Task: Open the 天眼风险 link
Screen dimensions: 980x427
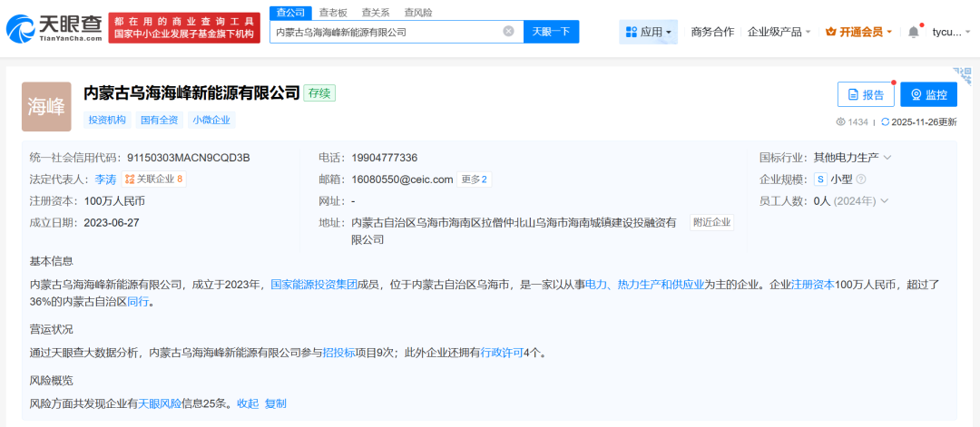Action: [x=160, y=403]
